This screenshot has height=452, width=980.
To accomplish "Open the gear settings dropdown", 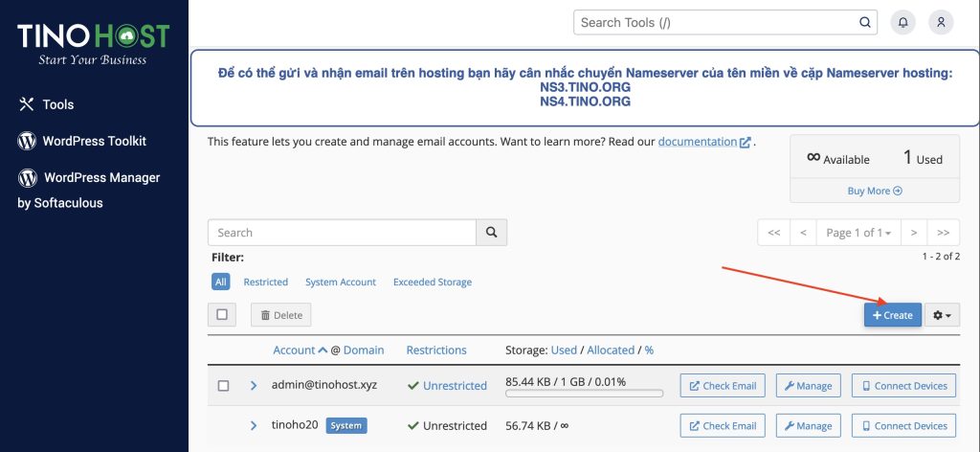I will (x=942, y=315).
